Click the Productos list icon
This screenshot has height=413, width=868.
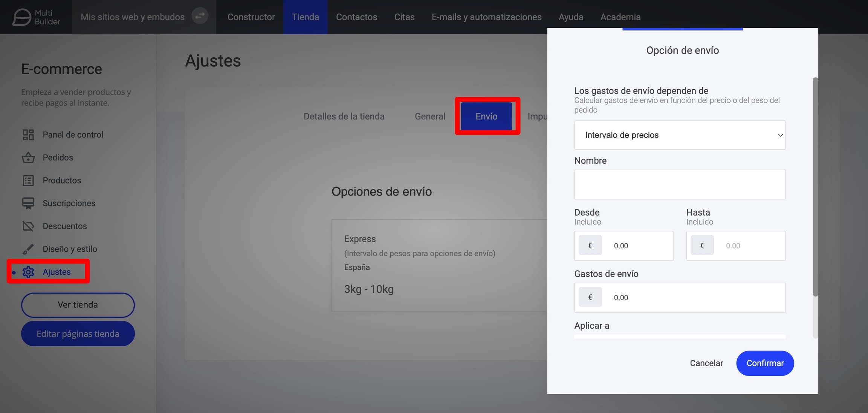28,180
